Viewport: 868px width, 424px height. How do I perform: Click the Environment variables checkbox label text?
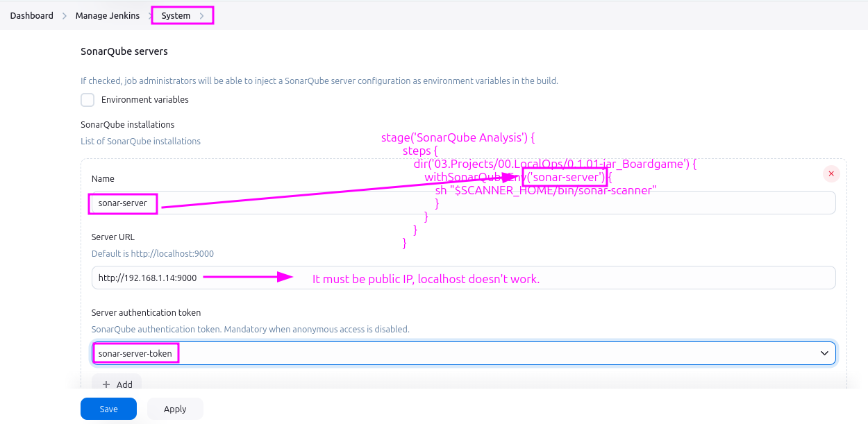(x=144, y=100)
